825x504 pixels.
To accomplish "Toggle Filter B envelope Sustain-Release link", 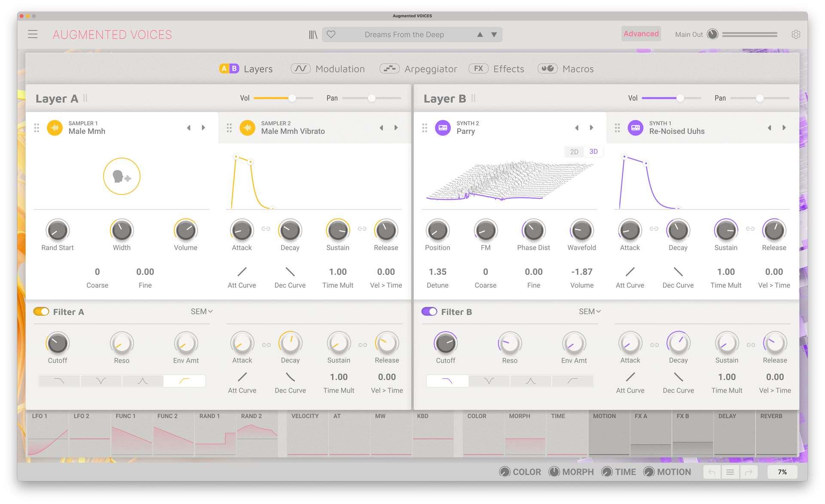I will (751, 345).
